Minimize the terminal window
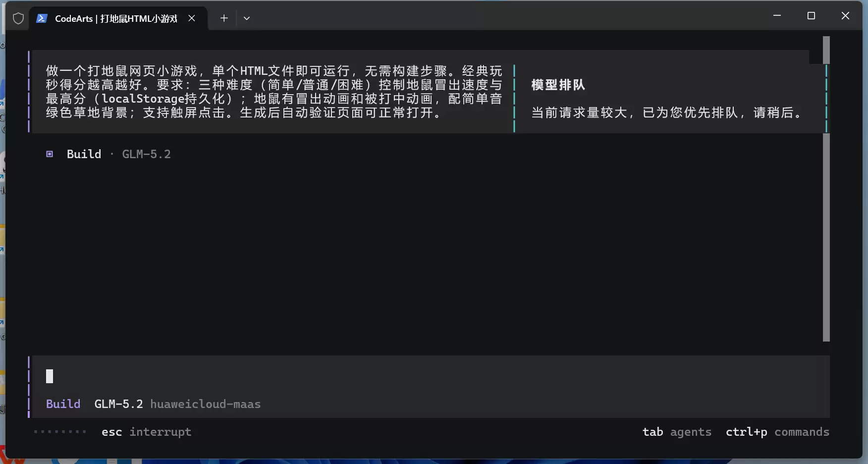The height and width of the screenshot is (464, 868). pyautogui.click(x=777, y=16)
